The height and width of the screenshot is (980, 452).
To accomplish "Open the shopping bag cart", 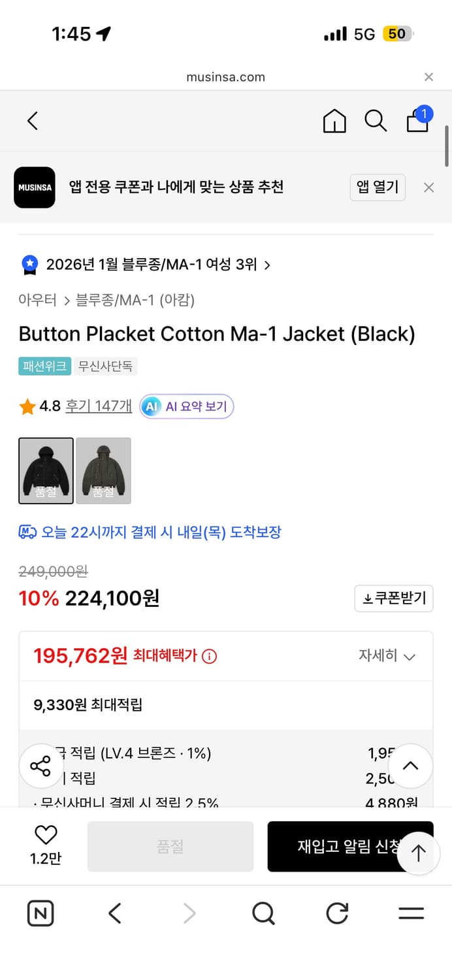I will (417, 120).
